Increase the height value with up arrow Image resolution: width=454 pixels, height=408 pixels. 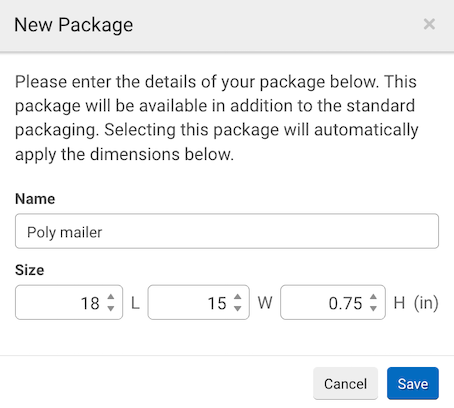373,297
